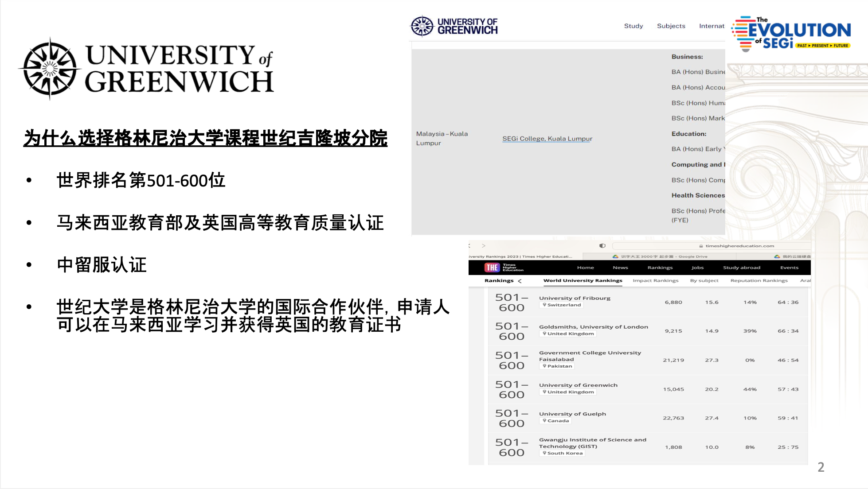Screen dimensions: 868x489
Task: Click the browser shield privacy icon
Action: tap(602, 245)
